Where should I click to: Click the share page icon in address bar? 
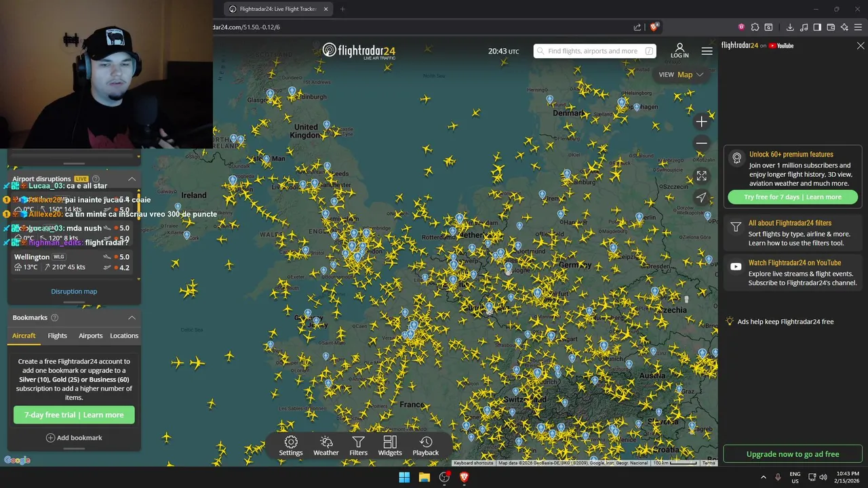pyautogui.click(x=637, y=27)
